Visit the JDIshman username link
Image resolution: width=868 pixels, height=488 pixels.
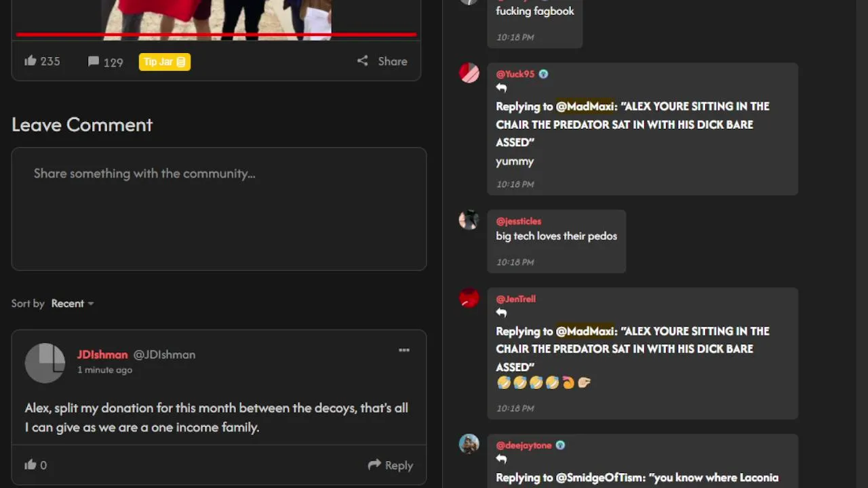(102, 354)
